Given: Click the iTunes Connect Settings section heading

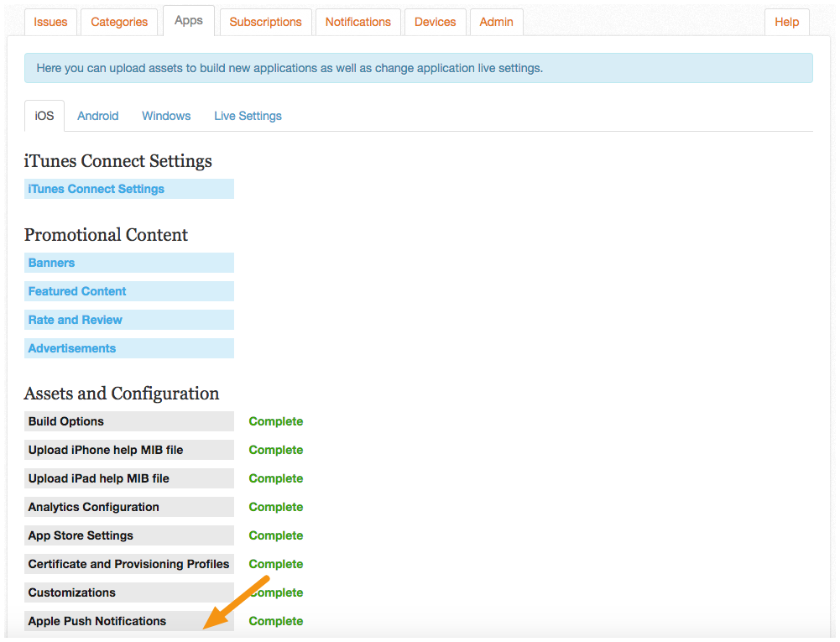Looking at the screenshot, I should click(x=117, y=161).
